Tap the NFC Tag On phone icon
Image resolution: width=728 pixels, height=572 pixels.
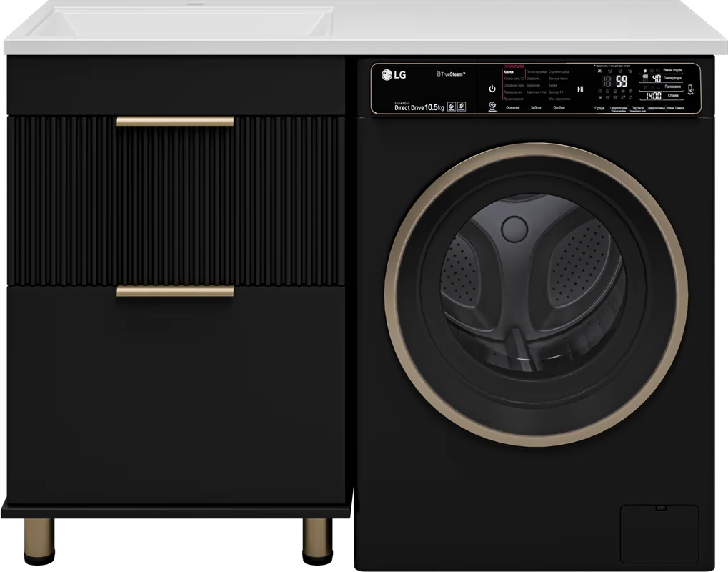click(x=692, y=90)
